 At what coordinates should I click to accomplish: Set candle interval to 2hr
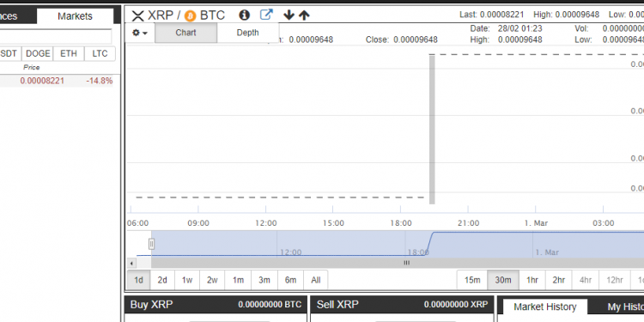point(559,280)
